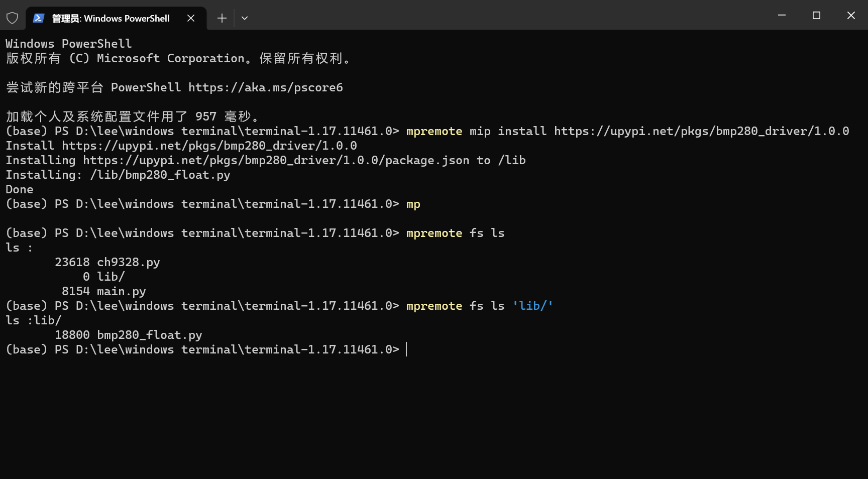Click the 'Done' output line
The height and width of the screenshot is (479, 868).
(x=20, y=189)
